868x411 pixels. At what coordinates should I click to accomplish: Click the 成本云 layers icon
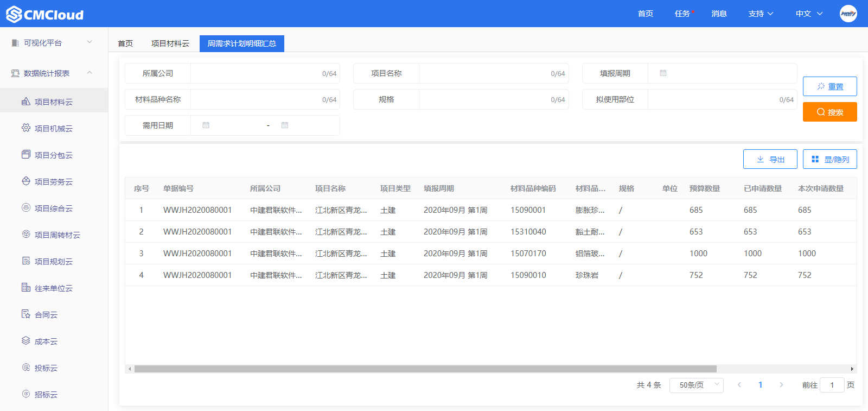[25, 340]
